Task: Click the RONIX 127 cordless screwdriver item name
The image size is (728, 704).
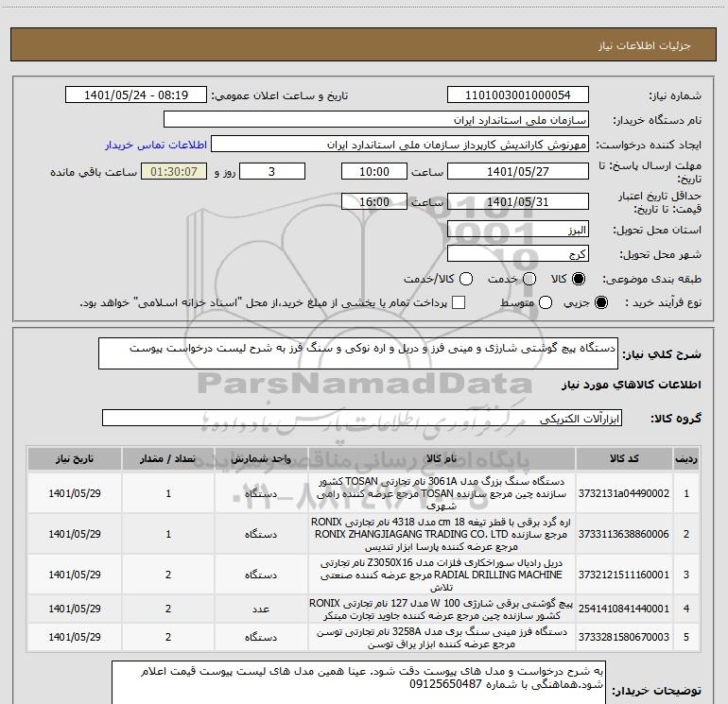Action: click(x=442, y=609)
